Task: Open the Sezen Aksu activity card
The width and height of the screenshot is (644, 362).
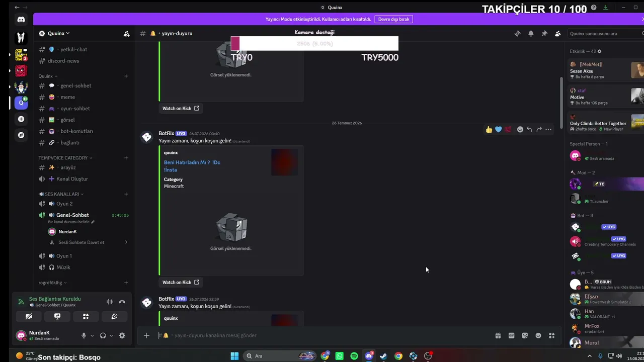Action: coord(606,70)
